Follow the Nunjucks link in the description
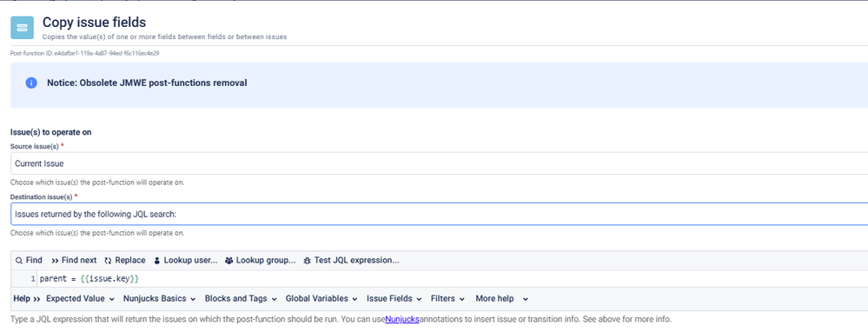868x332 pixels. coord(402,319)
